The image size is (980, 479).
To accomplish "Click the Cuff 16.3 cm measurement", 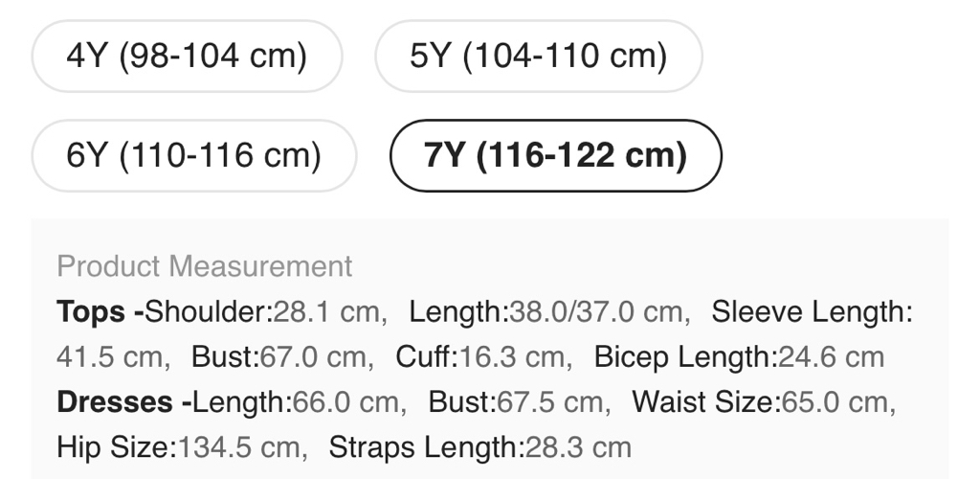I will pos(512,357).
